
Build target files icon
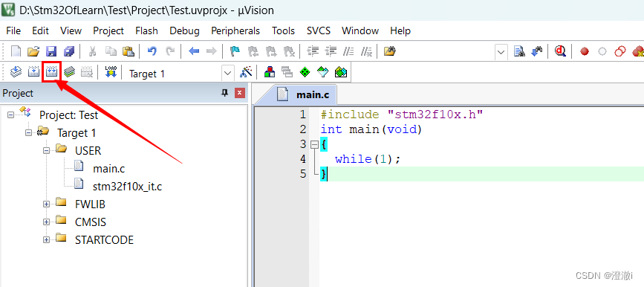tap(33, 72)
